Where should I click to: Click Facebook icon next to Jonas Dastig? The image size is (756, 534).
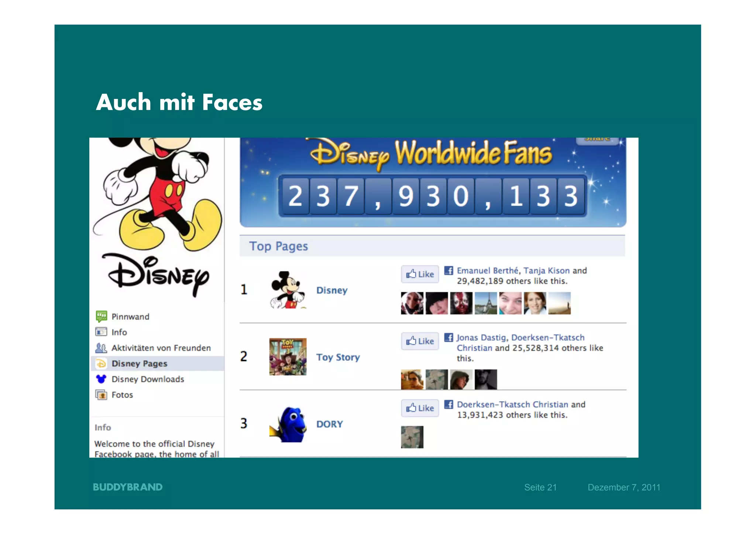click(449, 337)
